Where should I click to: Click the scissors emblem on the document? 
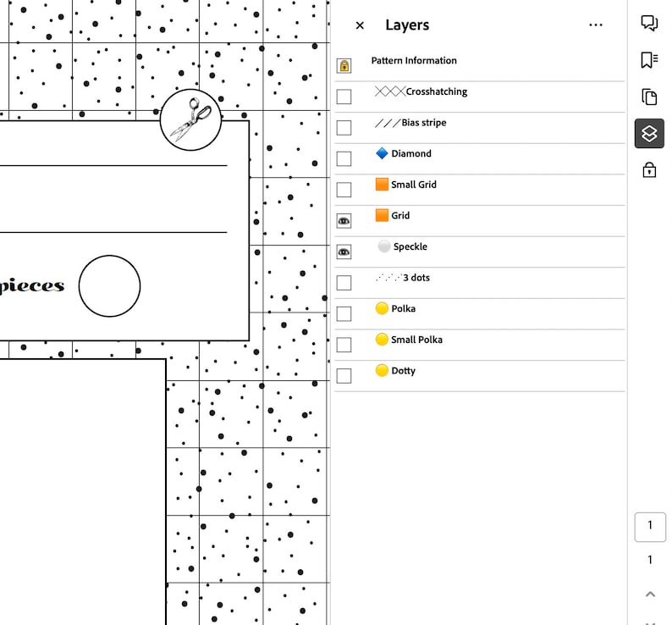tap(190, 119)
